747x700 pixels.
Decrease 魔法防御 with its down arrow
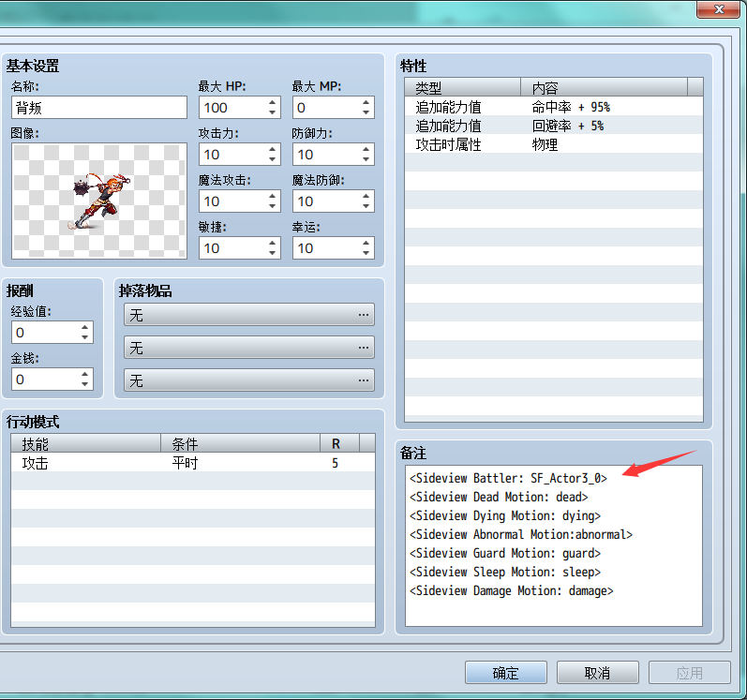coord(366,206)
